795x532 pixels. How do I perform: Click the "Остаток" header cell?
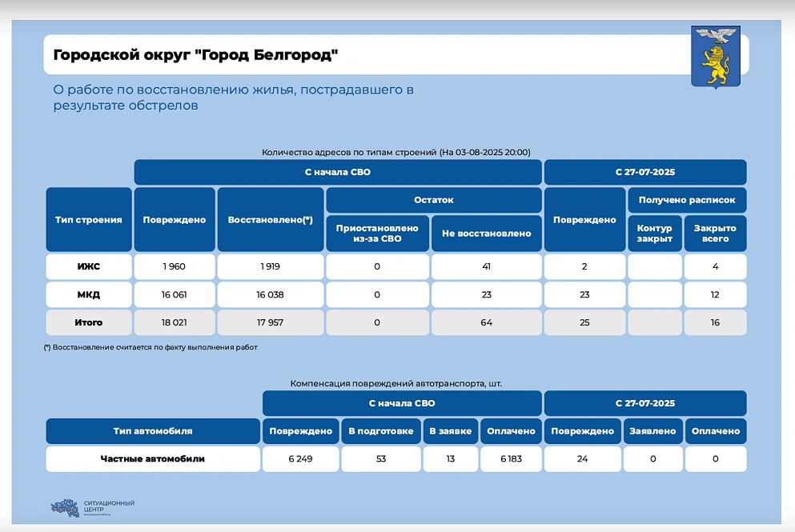(433, 200)
